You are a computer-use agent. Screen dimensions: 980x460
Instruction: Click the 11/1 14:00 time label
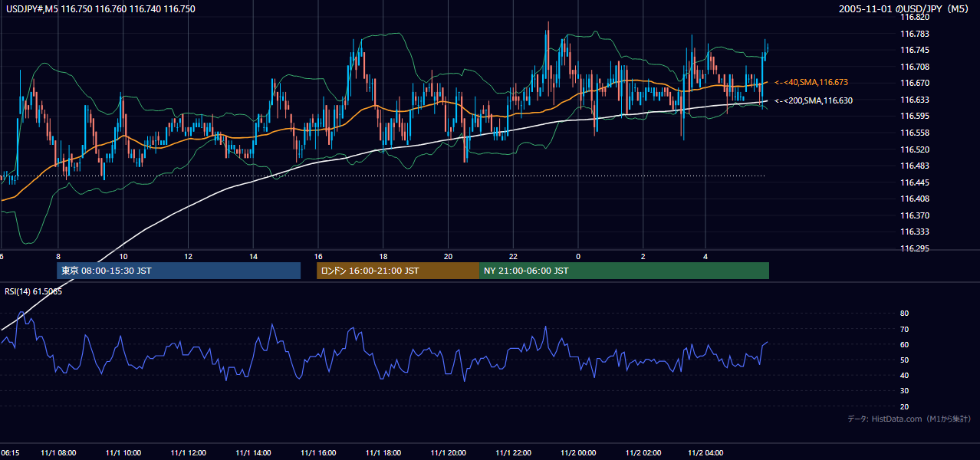(x=254, y=453)
